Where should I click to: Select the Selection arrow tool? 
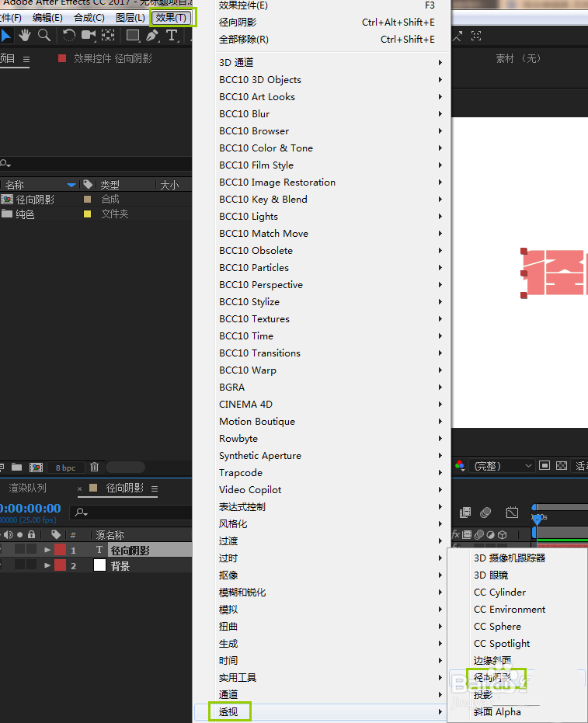tap(6, 36)
